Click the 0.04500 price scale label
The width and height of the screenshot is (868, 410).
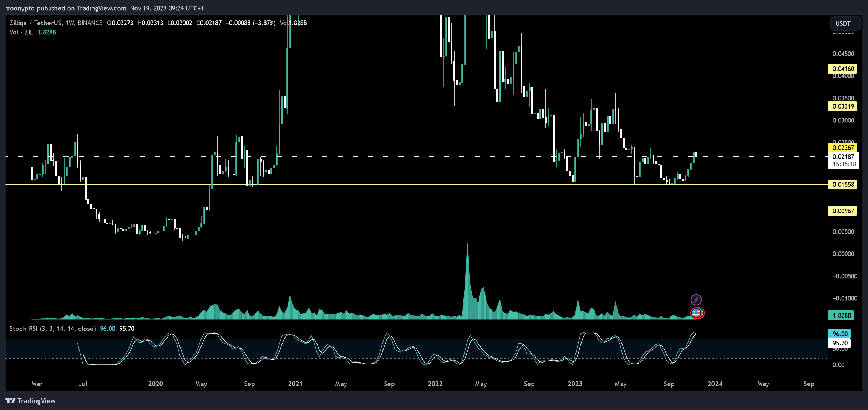click(x=843, y=54)
